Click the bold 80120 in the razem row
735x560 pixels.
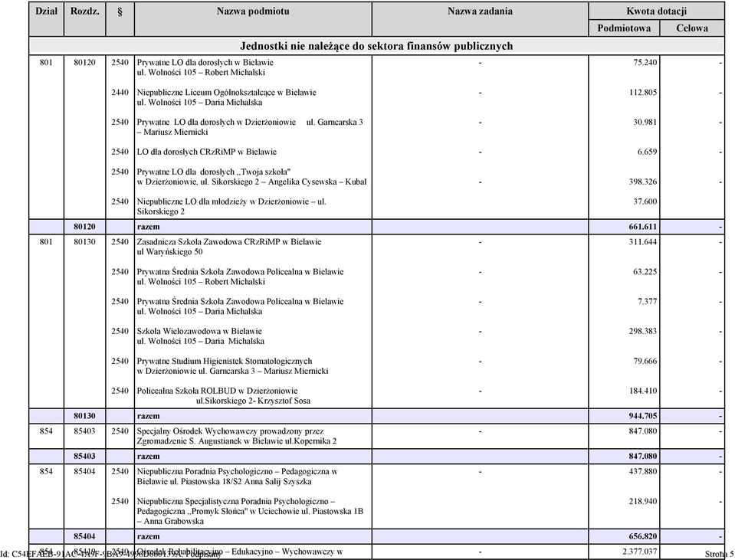click(x=85, y=227)
